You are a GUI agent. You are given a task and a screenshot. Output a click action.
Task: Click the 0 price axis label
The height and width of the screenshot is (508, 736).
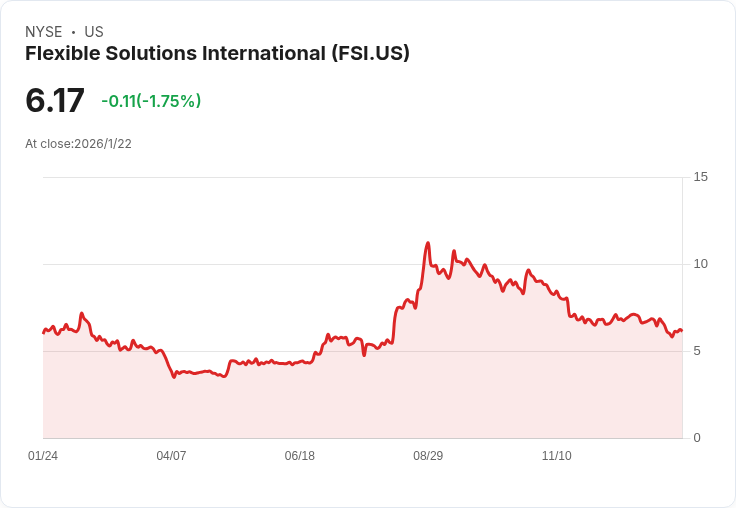697,438
